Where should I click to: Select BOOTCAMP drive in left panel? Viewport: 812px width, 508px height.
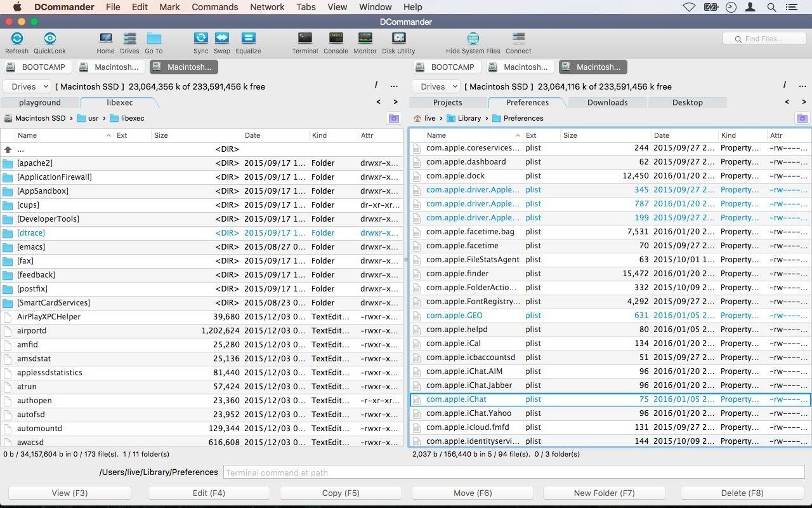[x=38, y=67]
